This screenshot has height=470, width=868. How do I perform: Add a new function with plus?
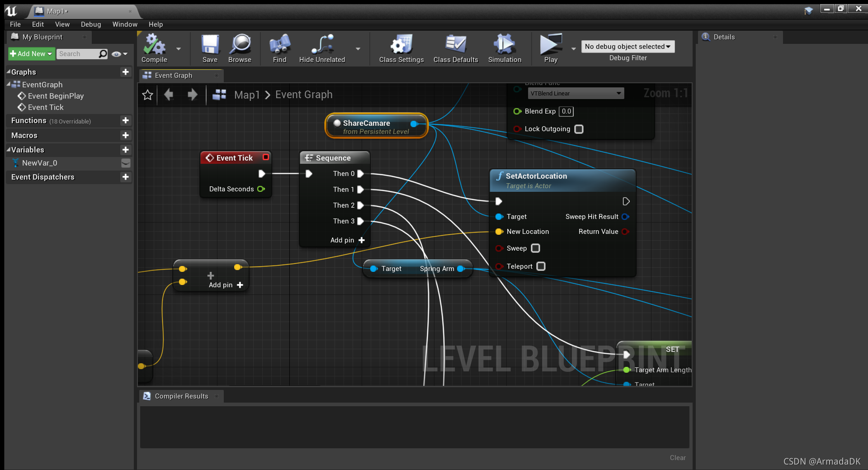(x=126, y=120)
